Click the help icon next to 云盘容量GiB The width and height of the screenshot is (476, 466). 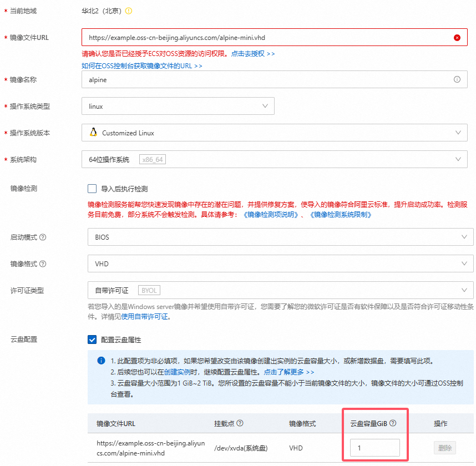pyautogui.click(x=393, y=423)
